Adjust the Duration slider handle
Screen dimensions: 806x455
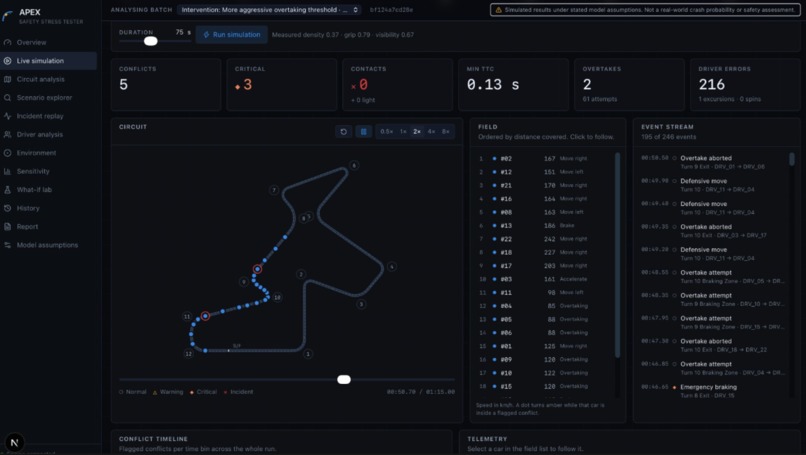[x=151, y=41]
